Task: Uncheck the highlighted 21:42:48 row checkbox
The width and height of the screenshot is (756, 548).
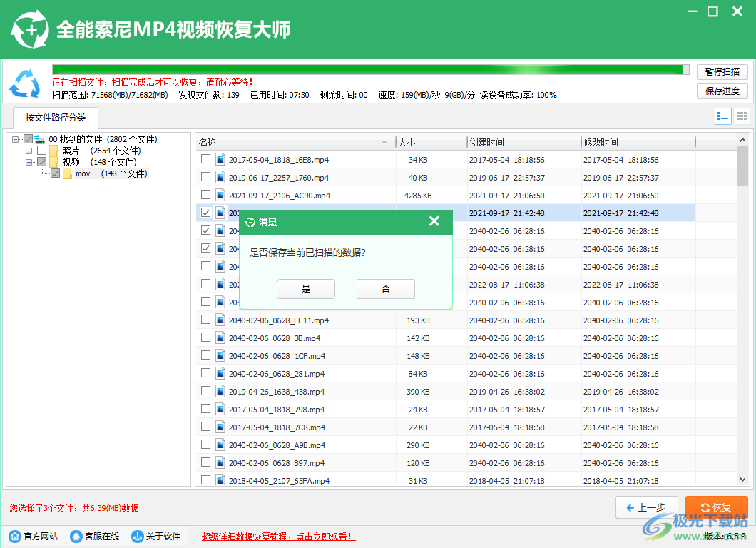Action: pos(206,212)
